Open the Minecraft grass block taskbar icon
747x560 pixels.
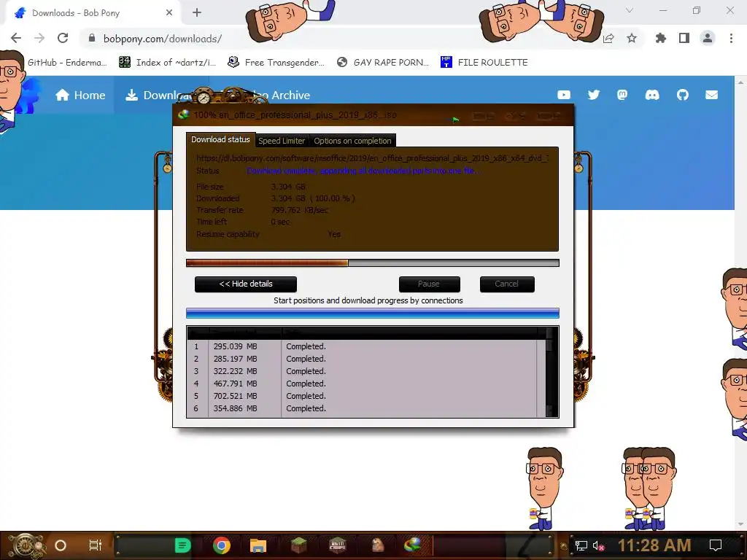[x=298, y=545]
